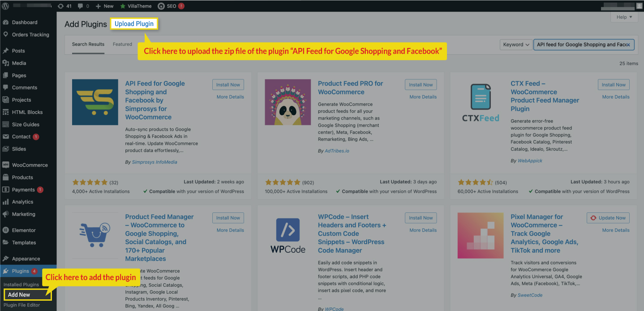
Task: Click the Simprosys plugin logo thumbnail
Action: (x=95, y=102)
